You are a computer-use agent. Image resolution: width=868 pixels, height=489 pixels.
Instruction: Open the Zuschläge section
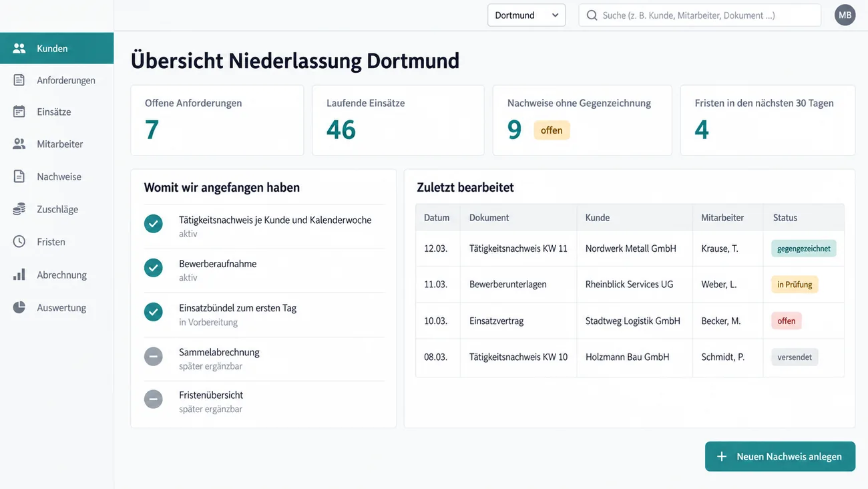click(x=57, y=209)
